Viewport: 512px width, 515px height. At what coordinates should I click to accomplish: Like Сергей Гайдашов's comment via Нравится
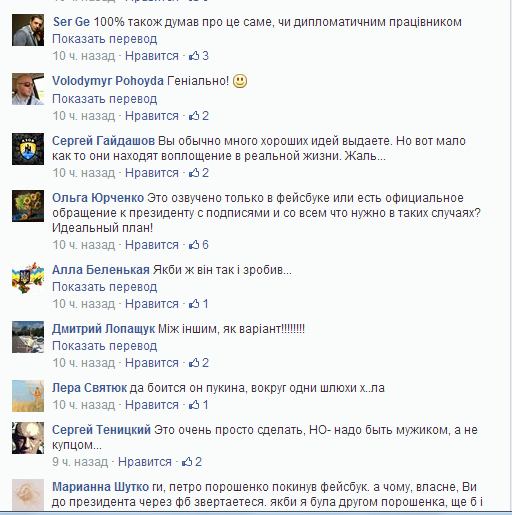click(x=152, y=173)
